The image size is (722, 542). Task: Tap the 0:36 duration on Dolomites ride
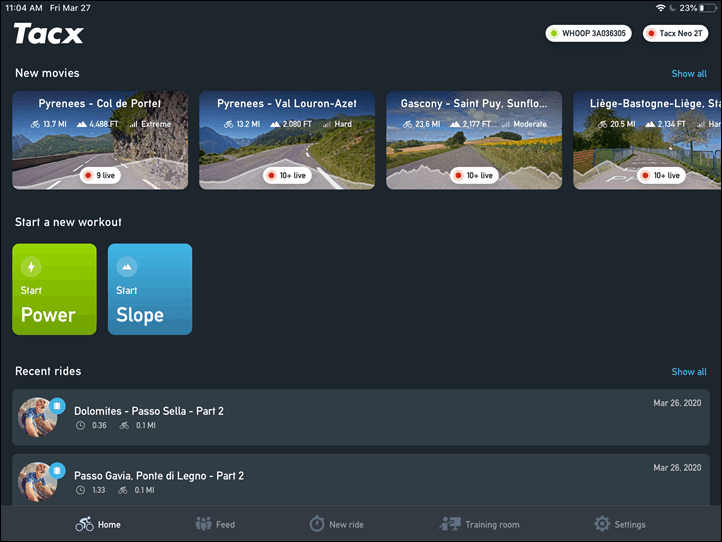pyautogui.click(x=99, y=425)
